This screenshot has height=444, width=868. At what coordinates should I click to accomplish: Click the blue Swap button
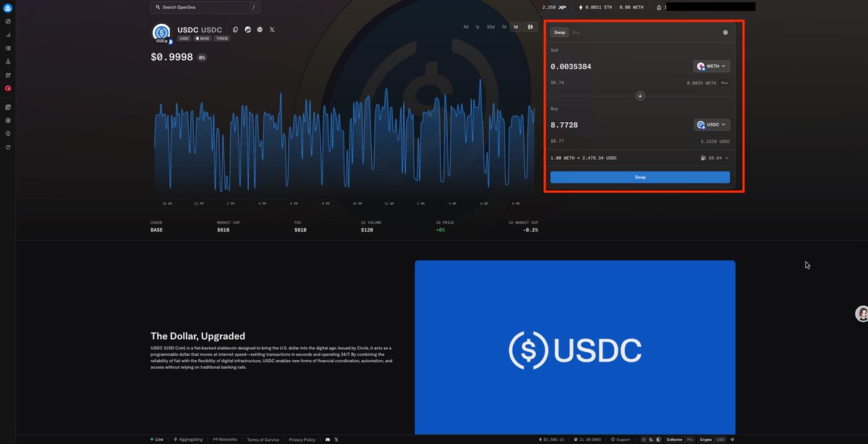[x=640, y=177]
